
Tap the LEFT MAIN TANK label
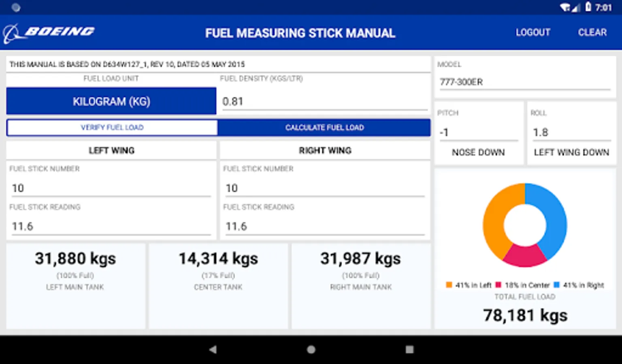coord(75,287)
